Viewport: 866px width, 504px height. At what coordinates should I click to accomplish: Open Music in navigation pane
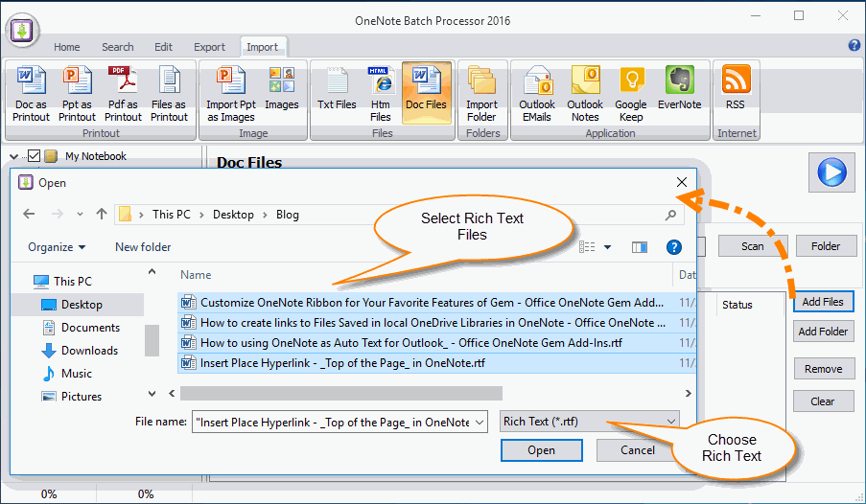[67, 373]
